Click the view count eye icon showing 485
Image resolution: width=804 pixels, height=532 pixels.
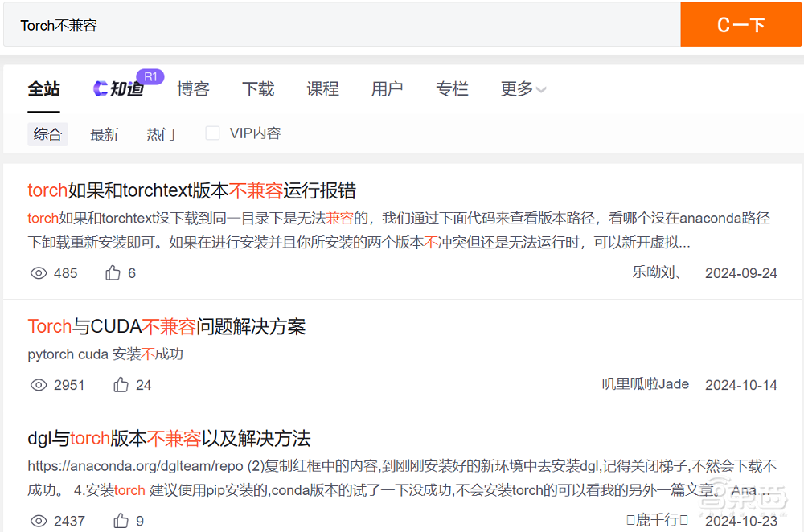39,273
